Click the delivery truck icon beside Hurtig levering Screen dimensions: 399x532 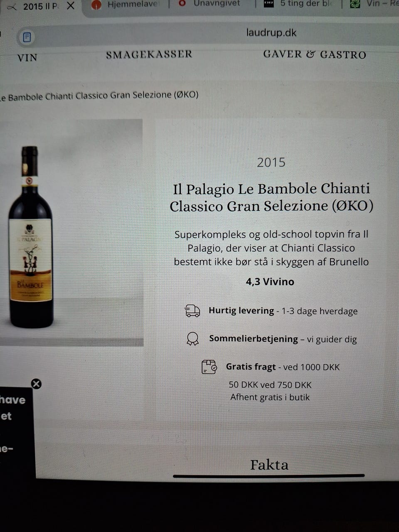coord(192,311)
